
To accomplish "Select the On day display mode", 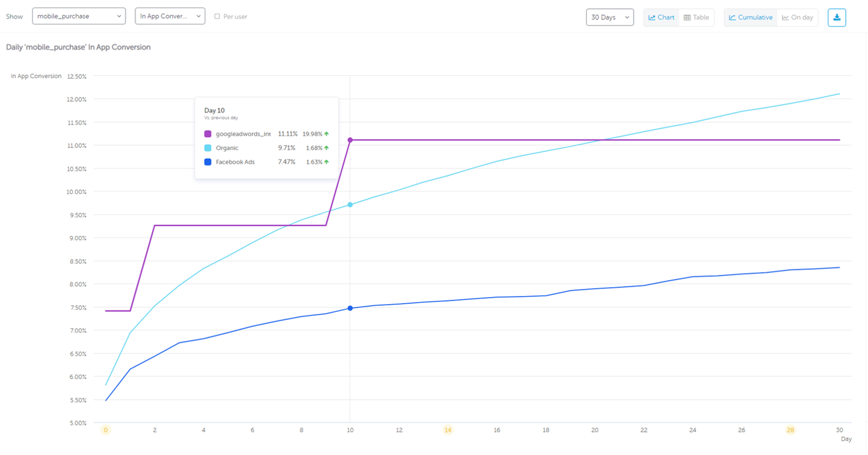I will (x=798, y=18).
